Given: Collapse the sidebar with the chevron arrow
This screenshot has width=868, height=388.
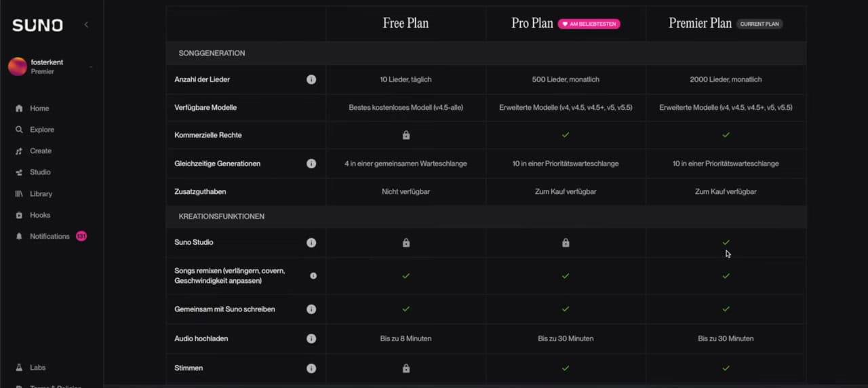Looking at the screenshot, I should (x=86, y=24).
